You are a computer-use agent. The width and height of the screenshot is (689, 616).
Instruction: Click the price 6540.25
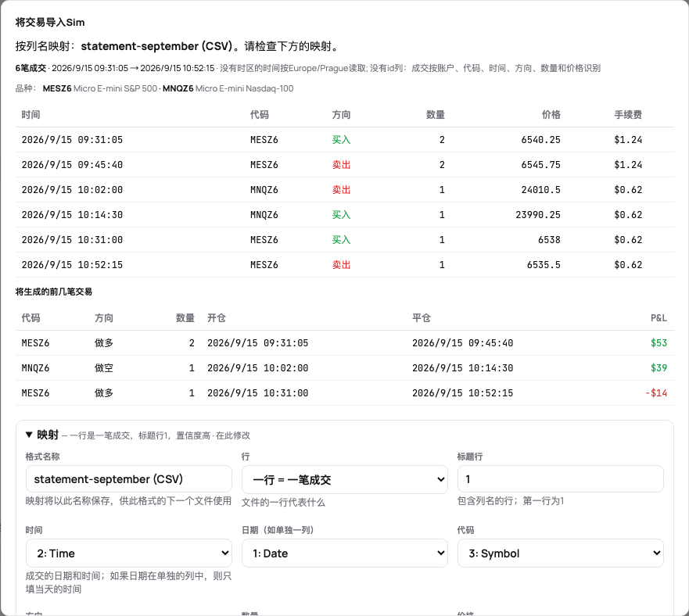(x=540, y=140)
